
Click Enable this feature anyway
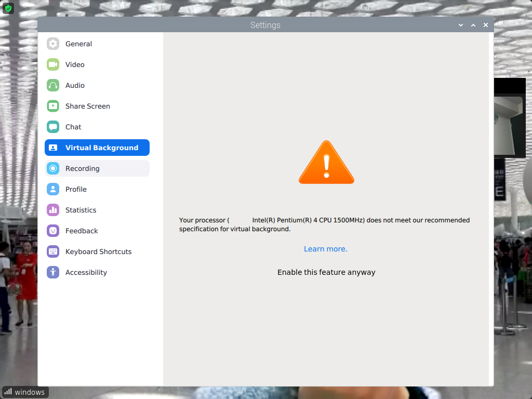coord(326,272)
